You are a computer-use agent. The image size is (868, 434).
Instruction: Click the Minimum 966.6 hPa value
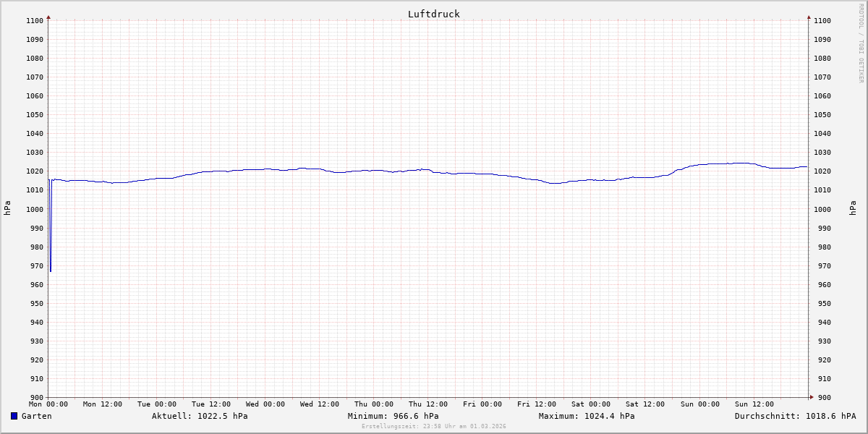[393, 416]
